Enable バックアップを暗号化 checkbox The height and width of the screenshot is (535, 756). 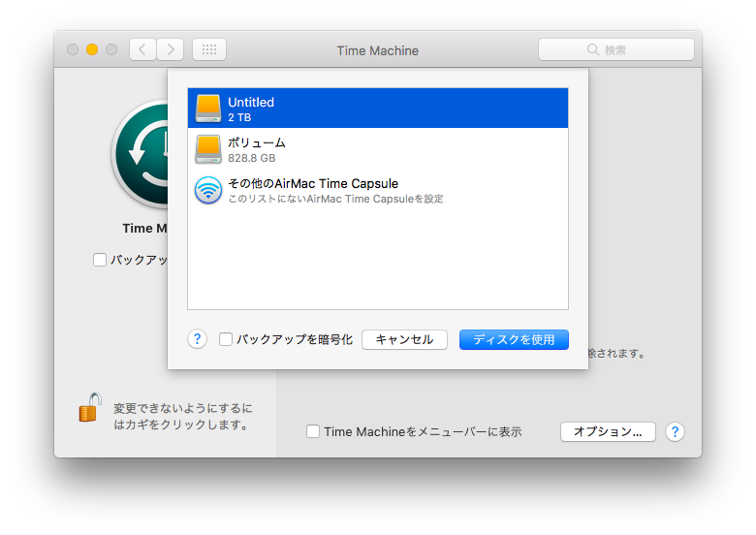(x=226, y=339)
